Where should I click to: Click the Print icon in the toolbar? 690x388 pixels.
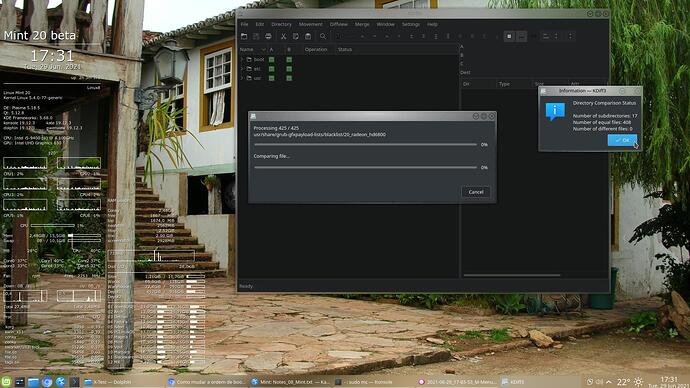coord(268,36)
